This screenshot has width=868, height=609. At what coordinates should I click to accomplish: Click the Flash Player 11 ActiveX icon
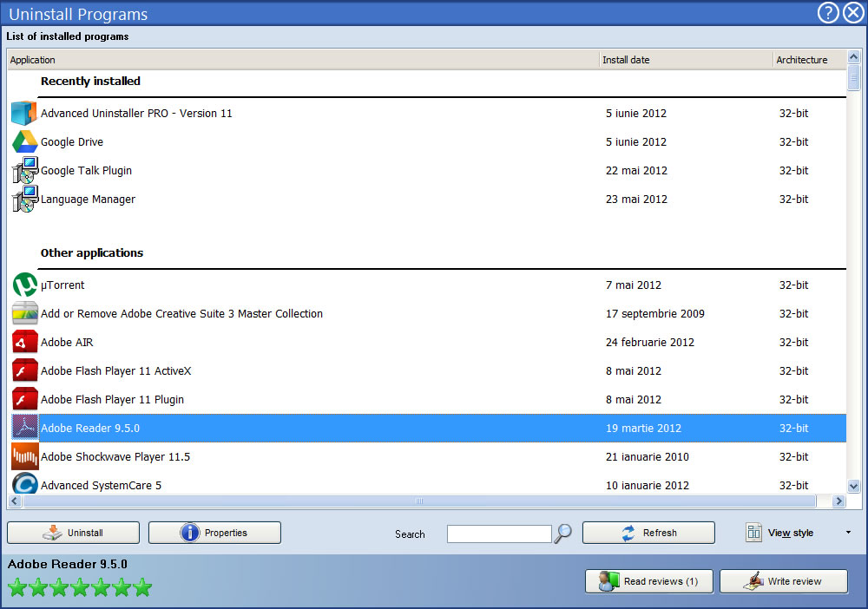tap(24, 370)
